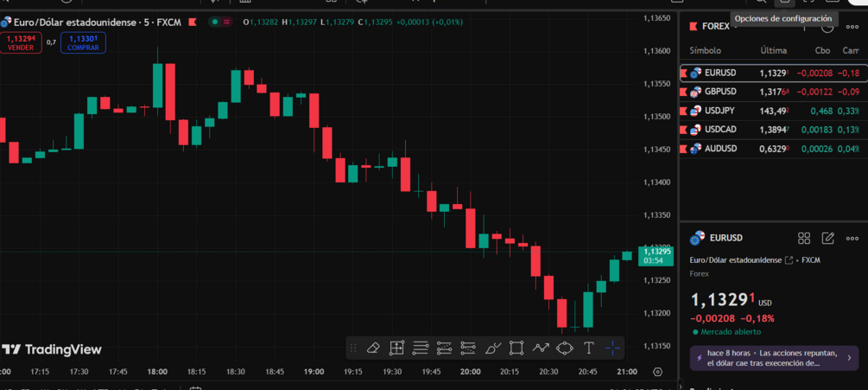Sort the watchlist by the Símbolo column
This screenshot has width=868, height=390.
coord(706,50)
